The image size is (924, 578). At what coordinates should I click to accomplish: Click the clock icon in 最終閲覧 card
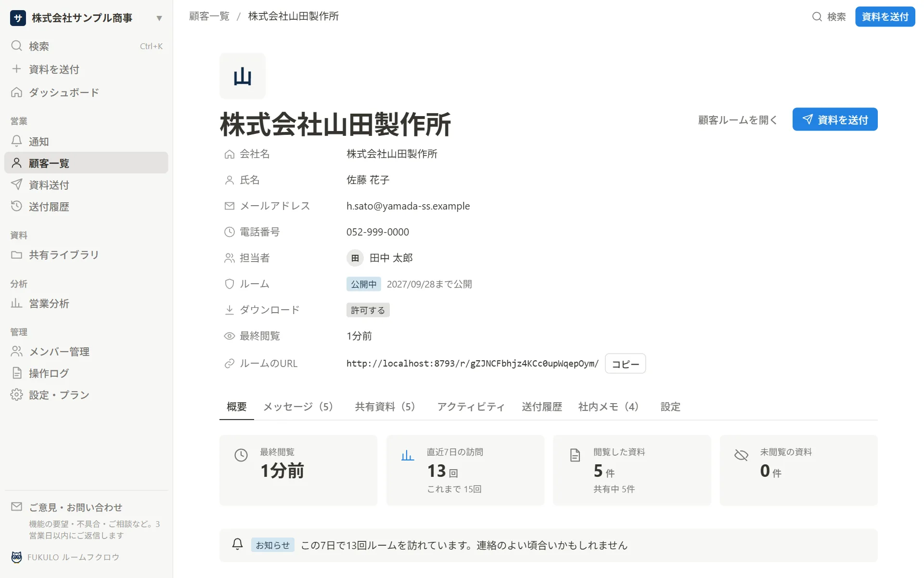[x=241, y=455]
